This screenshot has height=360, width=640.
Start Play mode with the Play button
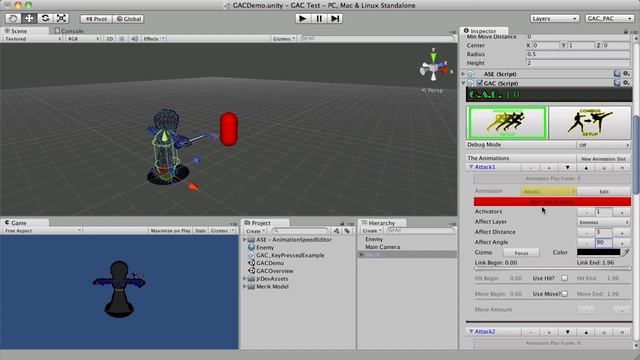click(302, 18)
